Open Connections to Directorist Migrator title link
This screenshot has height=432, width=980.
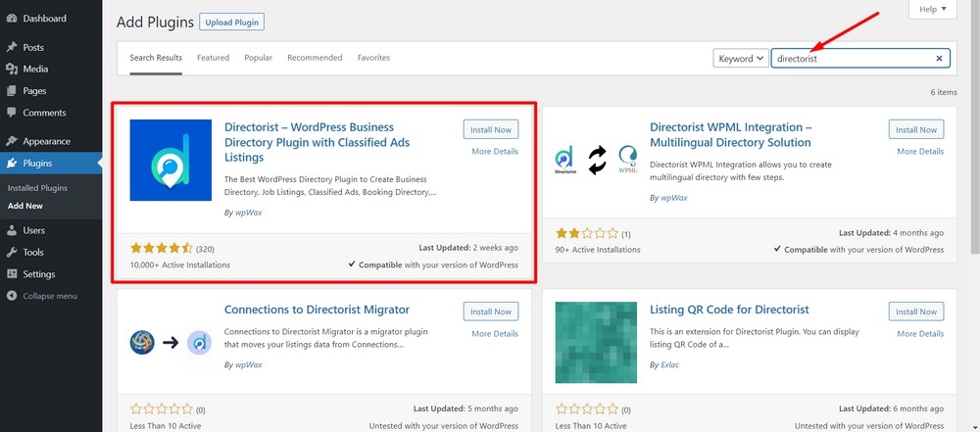317,310
